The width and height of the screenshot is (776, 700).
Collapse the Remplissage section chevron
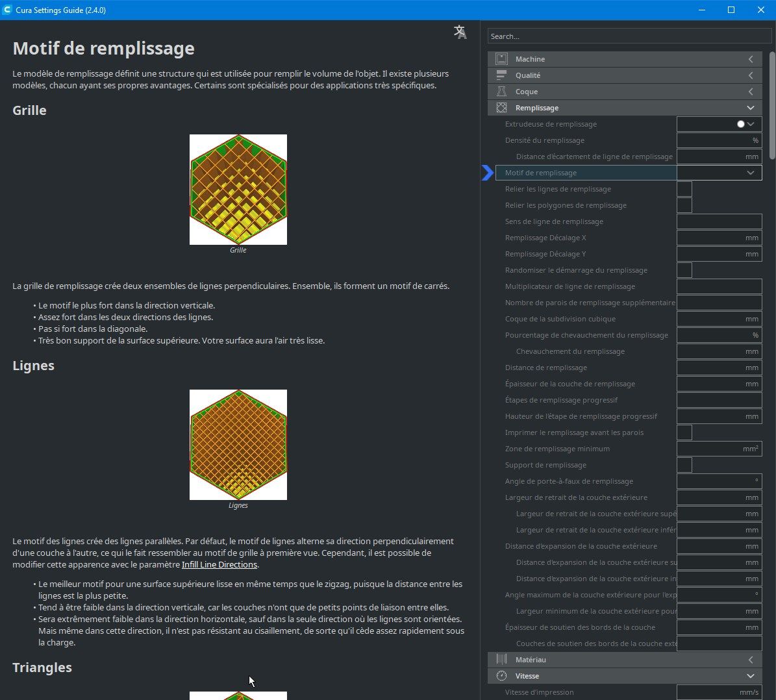[751, 108]
